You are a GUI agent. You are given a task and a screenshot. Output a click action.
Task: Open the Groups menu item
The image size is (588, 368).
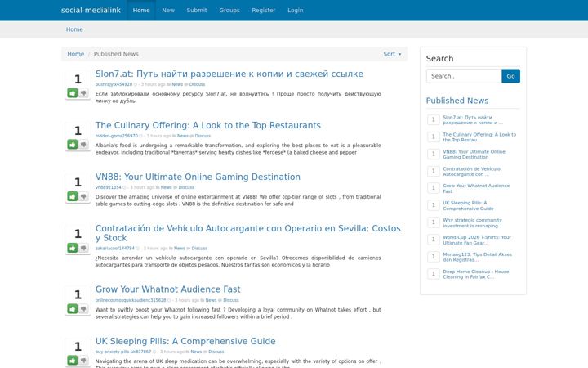point(229,10)
